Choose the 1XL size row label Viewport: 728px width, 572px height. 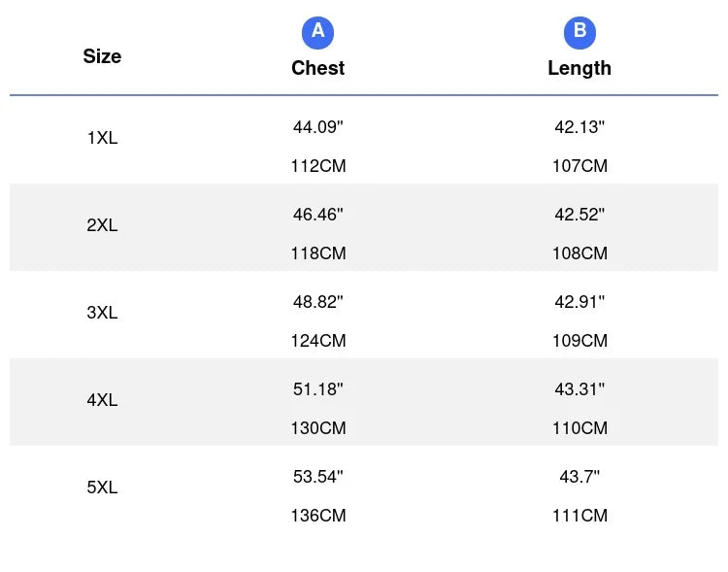(102, 138)
